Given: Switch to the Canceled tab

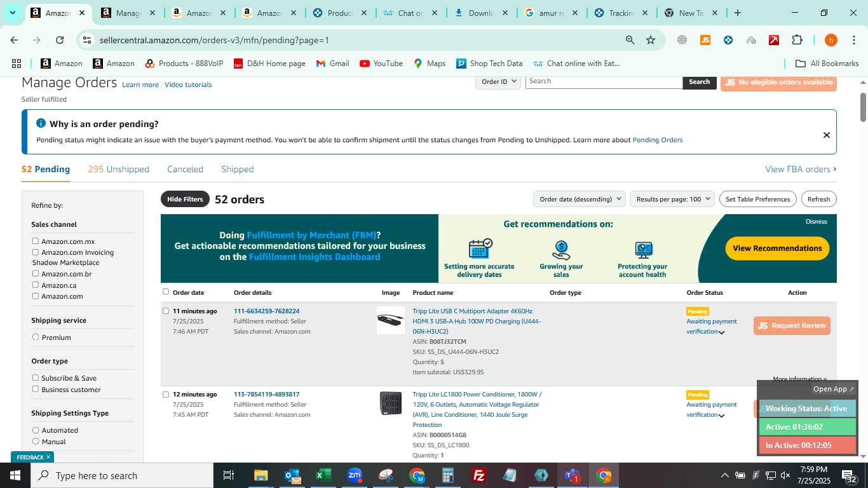Looking at the screenshot, I should [185, 169].
